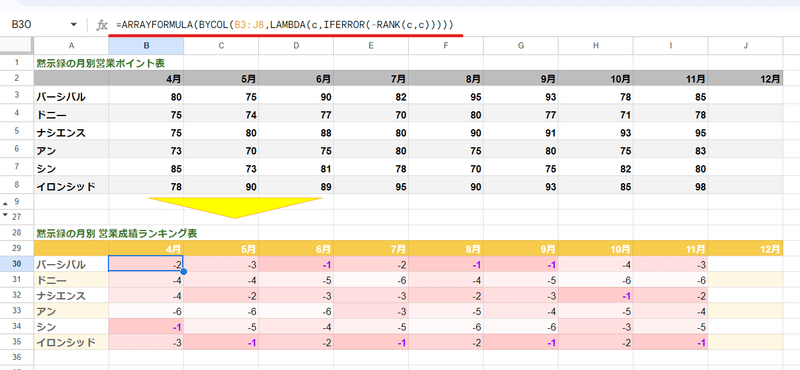Click the select-all corner box
Image resolution: width=800 pixels, height=370 pixels.
click(17, 45)
